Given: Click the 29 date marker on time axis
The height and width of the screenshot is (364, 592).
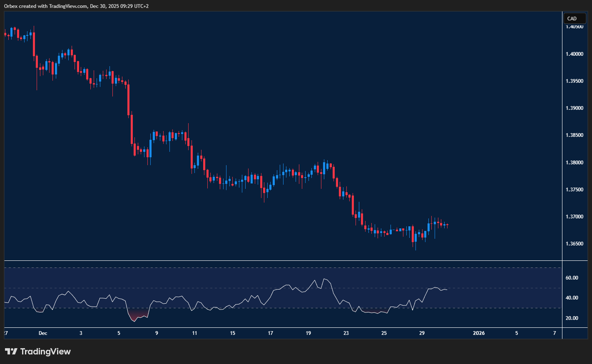Looking at the screenshot, I should tap(422, 333).
